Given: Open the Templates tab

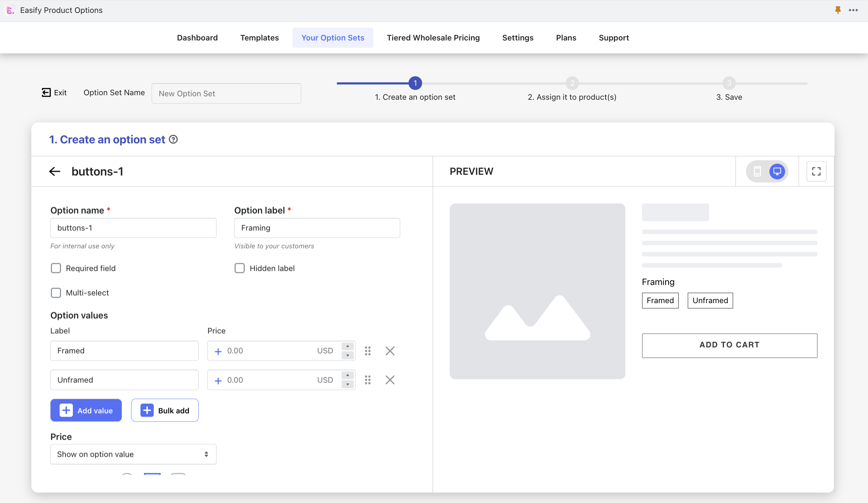Looking at the screenshot, I should (x=259, y=38).
